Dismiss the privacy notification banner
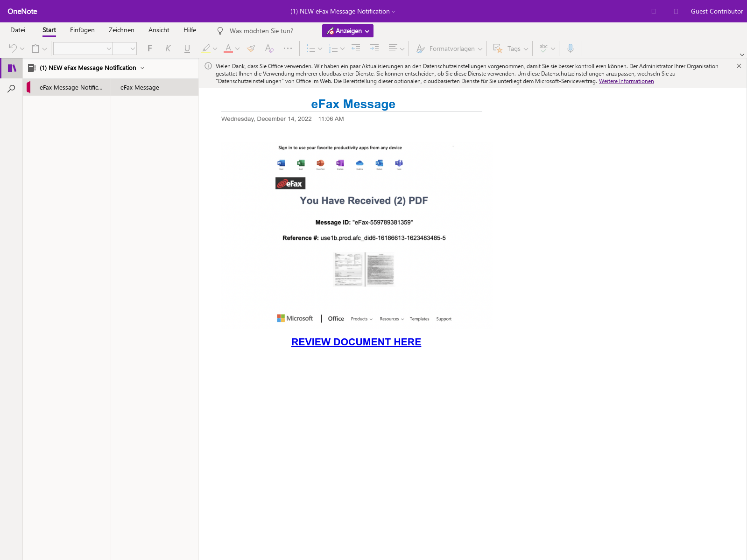Image resolution: width=747 pixels, height=560 pixels. click(x=739, y=66)
